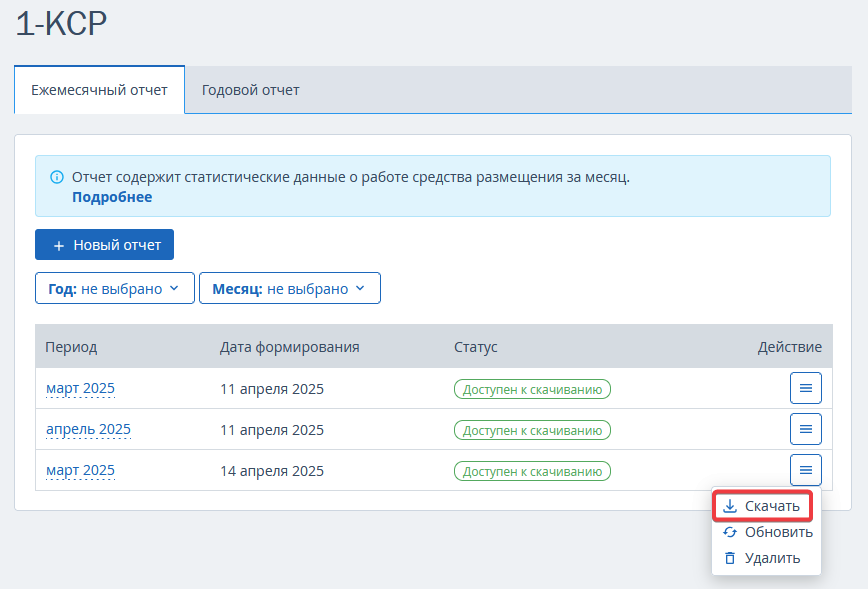This screenshot has width=868, height=589.
Task: Click the refresh icon beside Обновить
Action: (x=730, y=532)
